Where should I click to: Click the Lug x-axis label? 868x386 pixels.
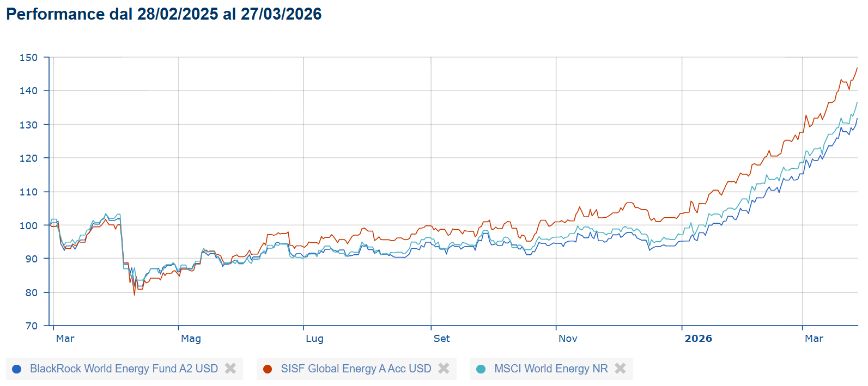(314, 339)
